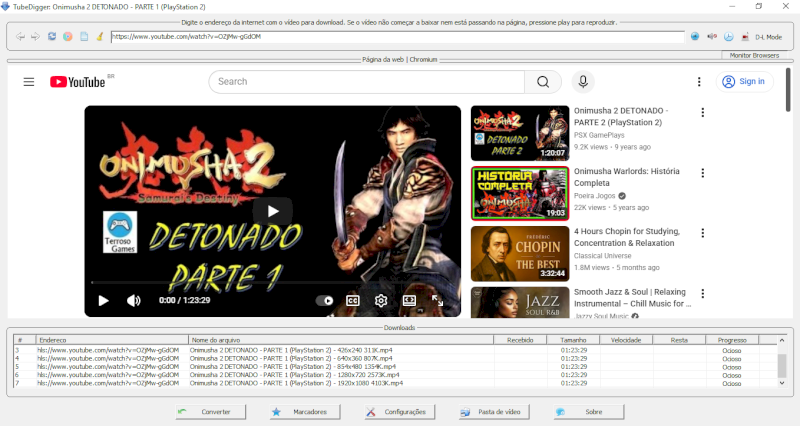This screenshot has width=800, height=426.
Task: Click the video progress bar
Action: coord(272,284)
